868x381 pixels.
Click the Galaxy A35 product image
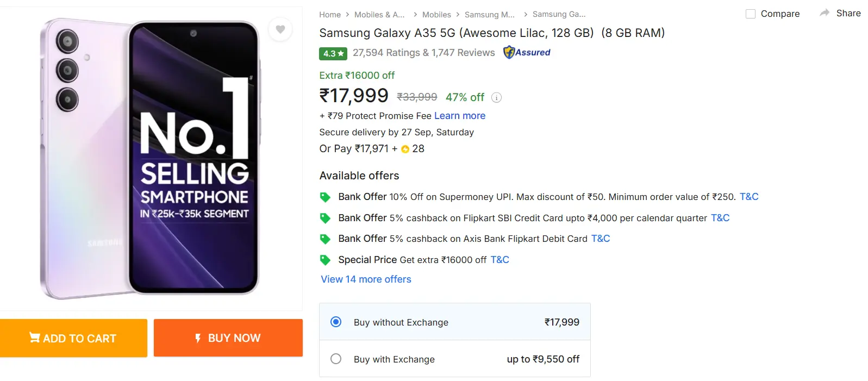(149, 158)
